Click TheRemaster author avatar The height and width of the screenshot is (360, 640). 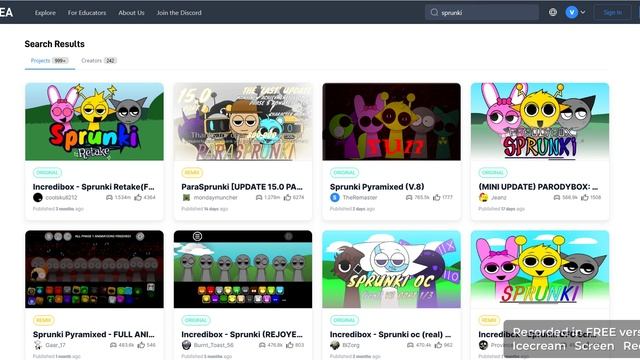(x=335, y=198)
